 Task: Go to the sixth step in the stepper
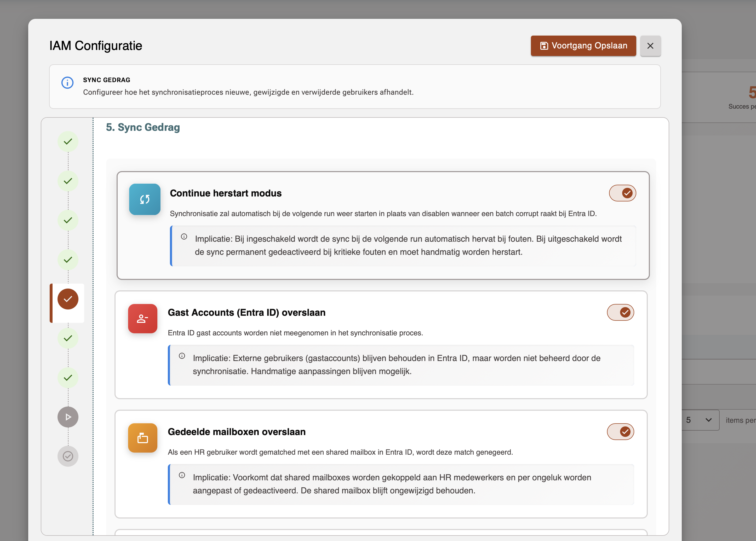68,339
